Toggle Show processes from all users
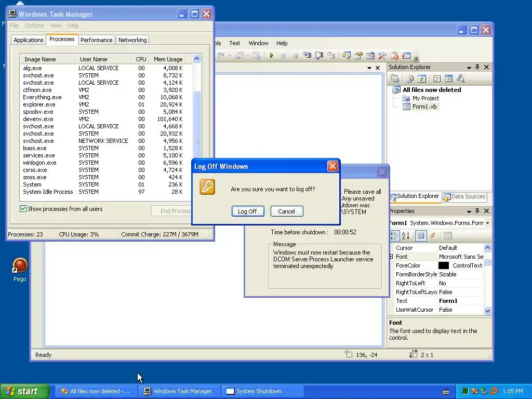 point(23,209)
